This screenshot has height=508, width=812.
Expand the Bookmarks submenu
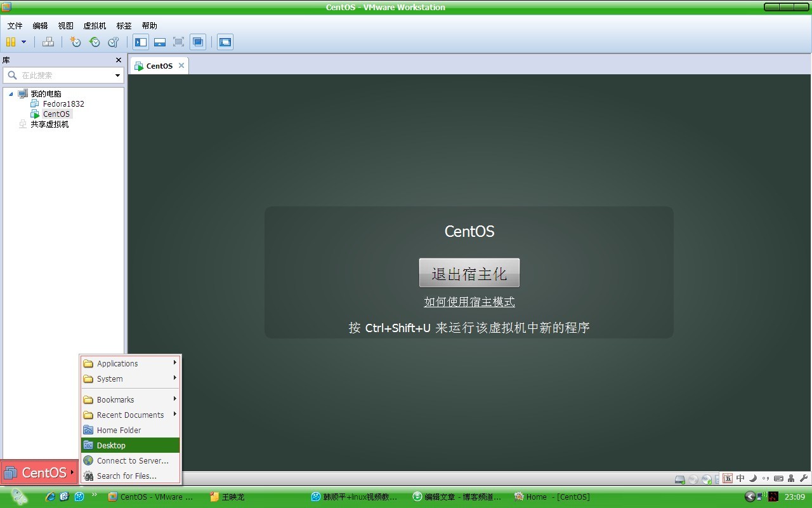(131, 400)
